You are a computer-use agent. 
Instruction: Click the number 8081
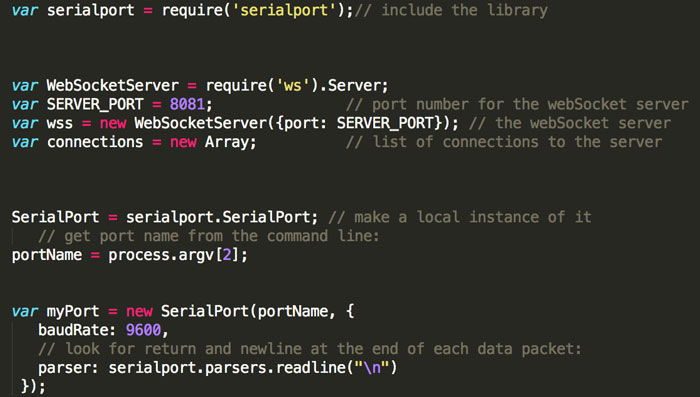click(187, 104)
